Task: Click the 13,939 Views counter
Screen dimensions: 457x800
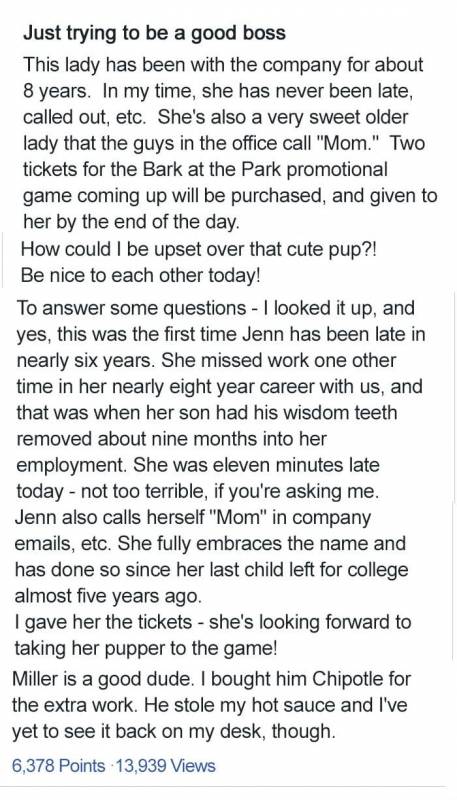Action: click(163, 765)
